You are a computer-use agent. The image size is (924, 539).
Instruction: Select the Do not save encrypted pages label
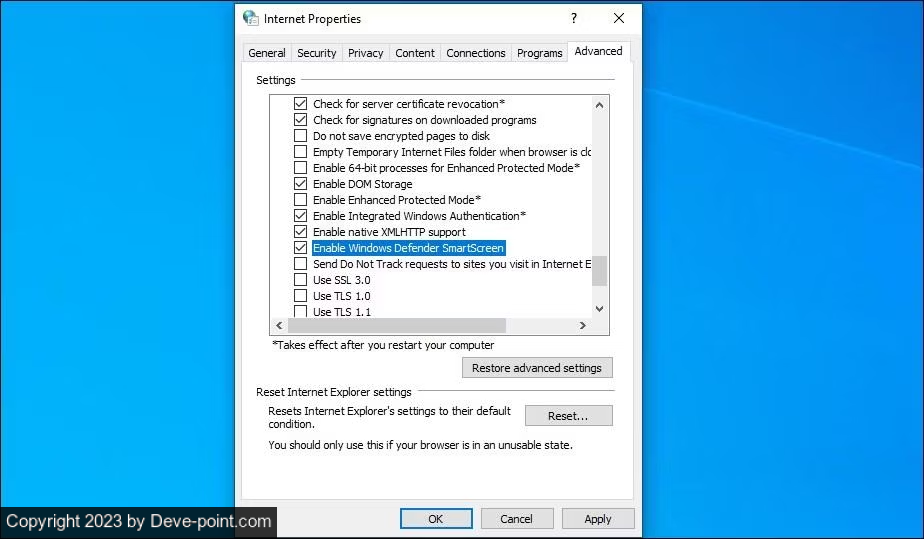point(401,136)
